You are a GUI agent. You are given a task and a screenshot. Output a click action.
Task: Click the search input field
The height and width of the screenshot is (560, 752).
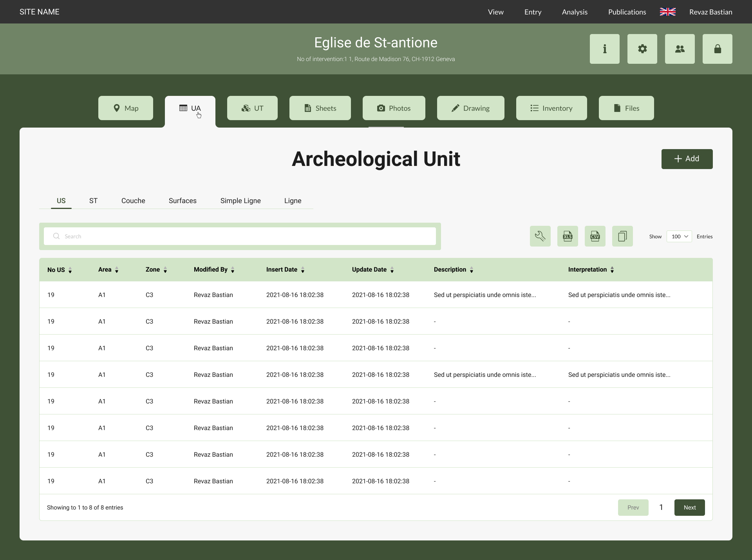[x=240, y=236]
